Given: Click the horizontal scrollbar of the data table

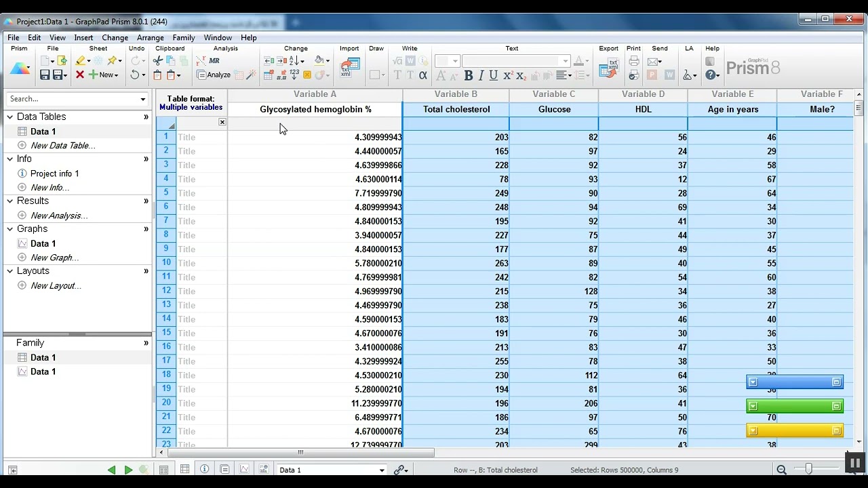Looking at the screenshot, I should [300, 453].
